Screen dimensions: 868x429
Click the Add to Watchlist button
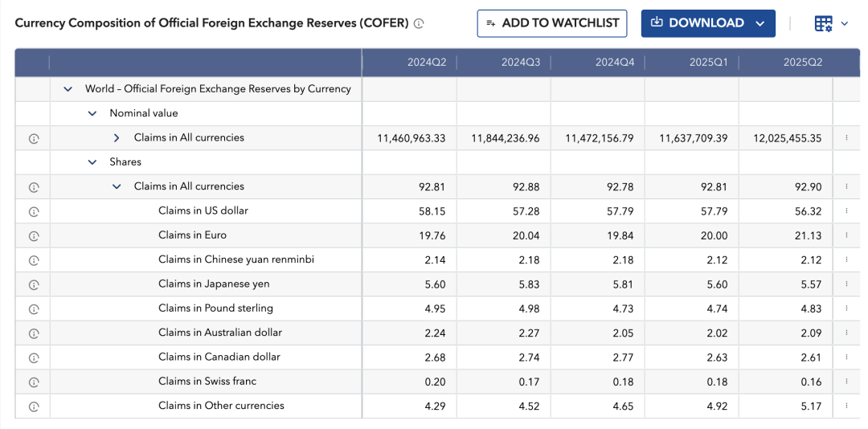(x=551, y=23)
